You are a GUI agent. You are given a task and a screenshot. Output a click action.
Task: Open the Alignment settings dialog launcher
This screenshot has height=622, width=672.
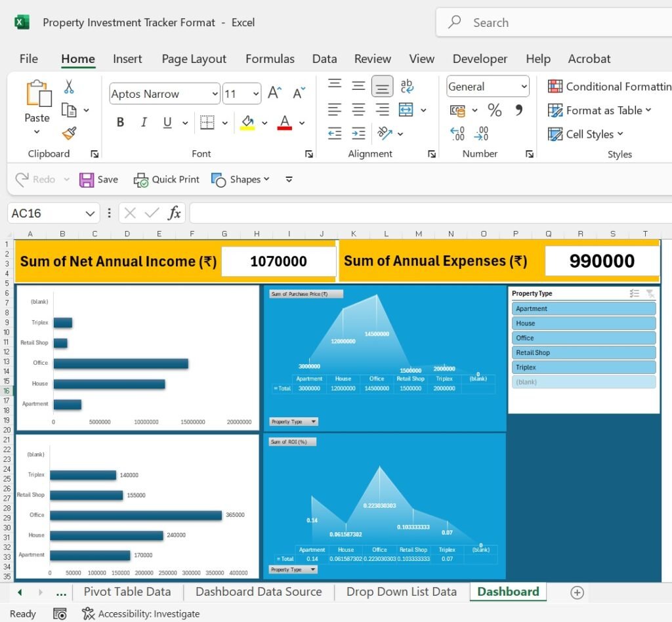point(432,154)
